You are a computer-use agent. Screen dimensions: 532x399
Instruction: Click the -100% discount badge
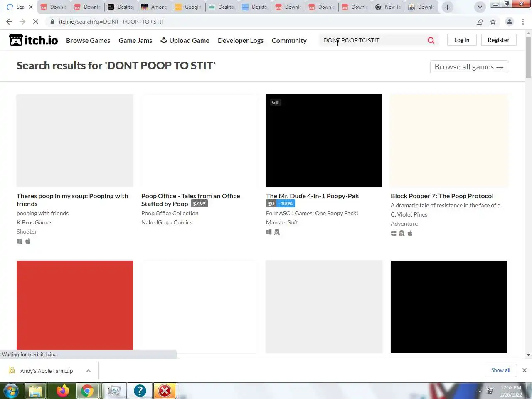(286, 204)
